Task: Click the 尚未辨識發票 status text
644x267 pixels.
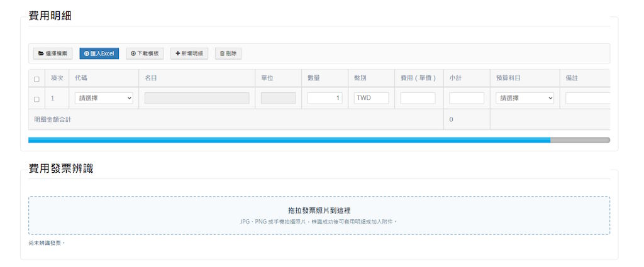Action: [x=47, y=243]
